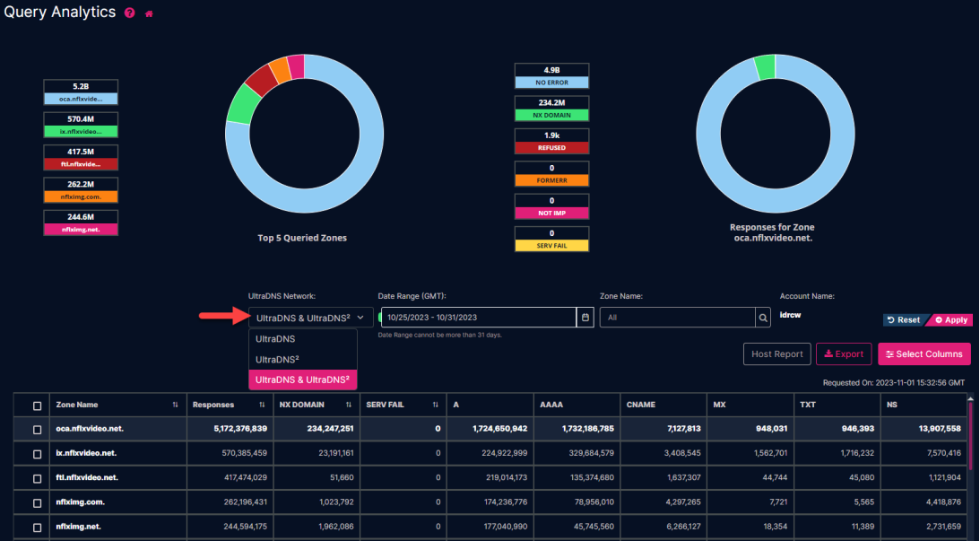Image resolution: width=980 pixels, height=541 pixels.
Task: Check the oca.nflxvideo.net row checkbox
Action: [36, 429]
